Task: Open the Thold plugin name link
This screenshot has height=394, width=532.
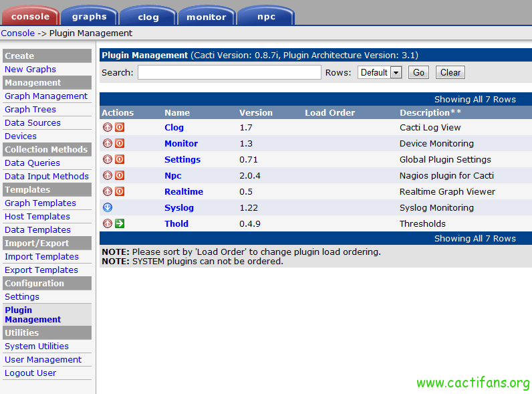Action: [x=176, y=224]
